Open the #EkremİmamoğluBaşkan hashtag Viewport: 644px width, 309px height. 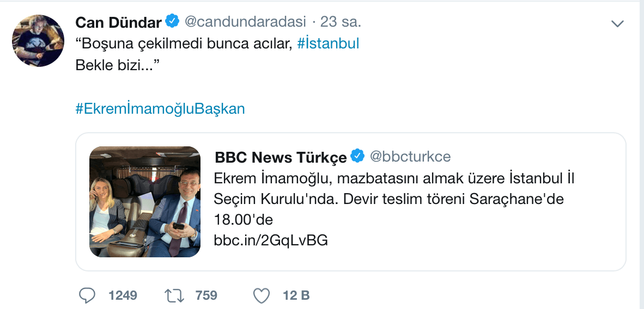(160, 109)
